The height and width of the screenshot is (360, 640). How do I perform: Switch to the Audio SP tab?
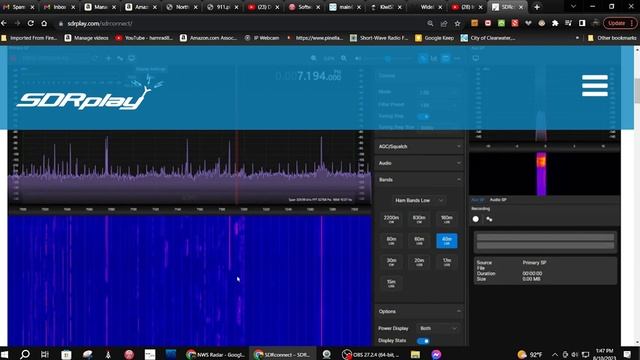point(498,200)
